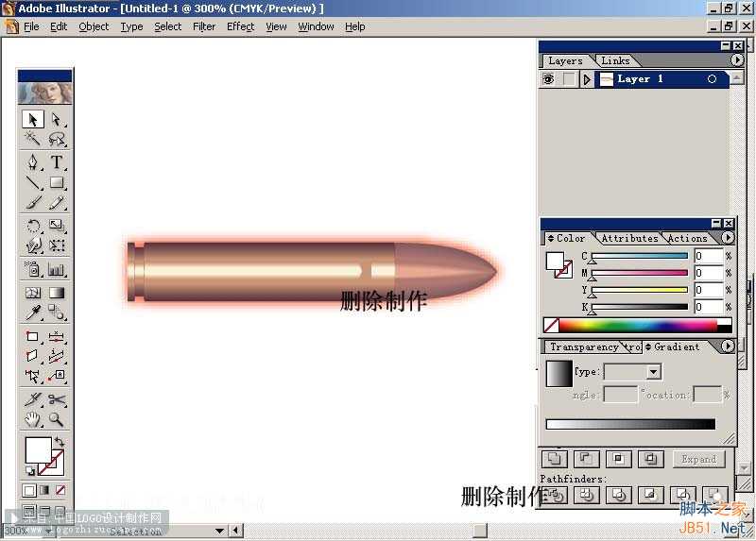Click Add to shape area button
756x541 pixels.
click(x=555, y=459)
